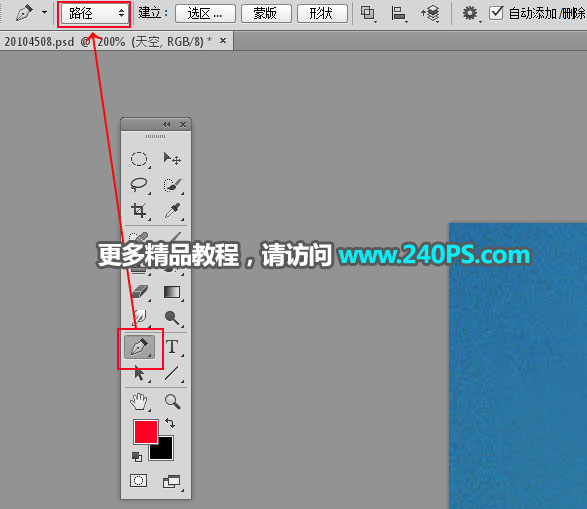Choose the Line tool
The image size is (587, 509).
pyautogui.click(x=172, y=373)
